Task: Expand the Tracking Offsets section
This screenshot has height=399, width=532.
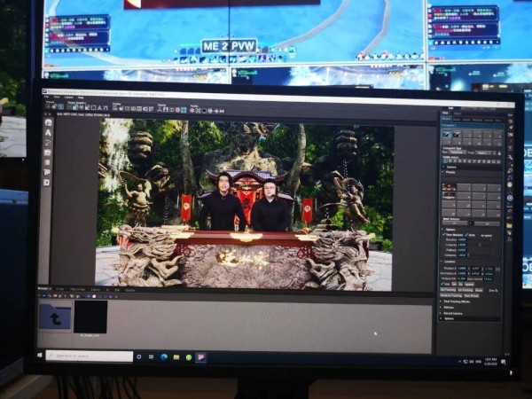Action: [442, 301]
